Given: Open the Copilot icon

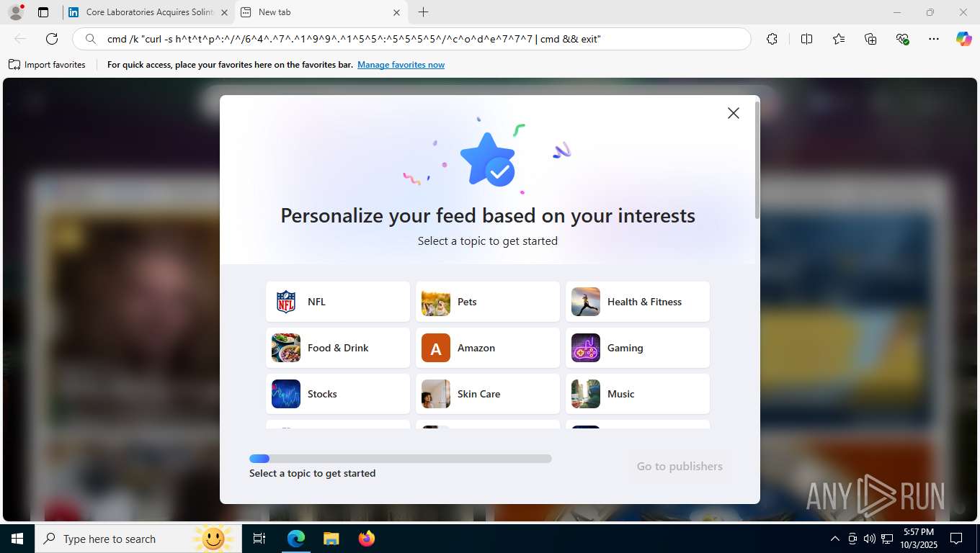Looking at the screenshot, I should pyautogui.click(x=963, y=39).
